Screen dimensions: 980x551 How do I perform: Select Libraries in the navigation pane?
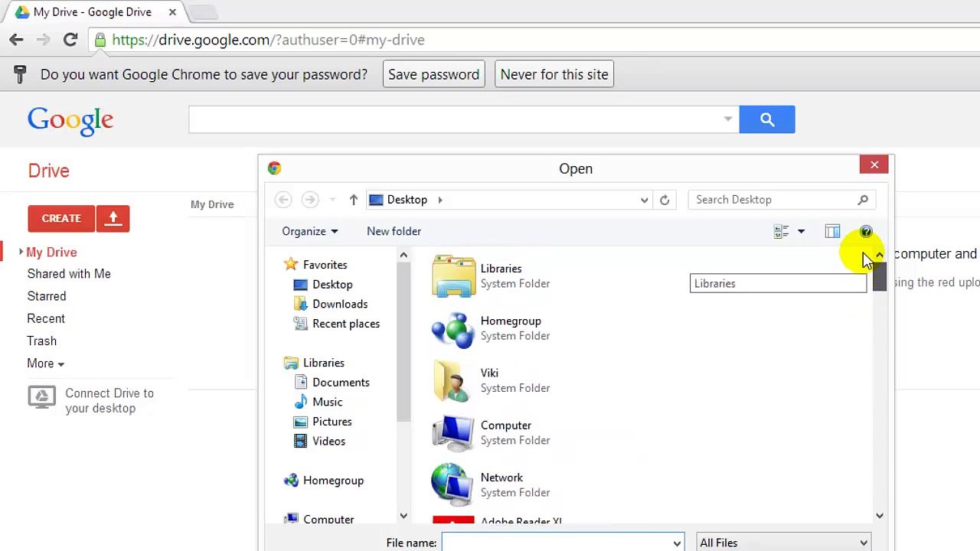[314, 363]
